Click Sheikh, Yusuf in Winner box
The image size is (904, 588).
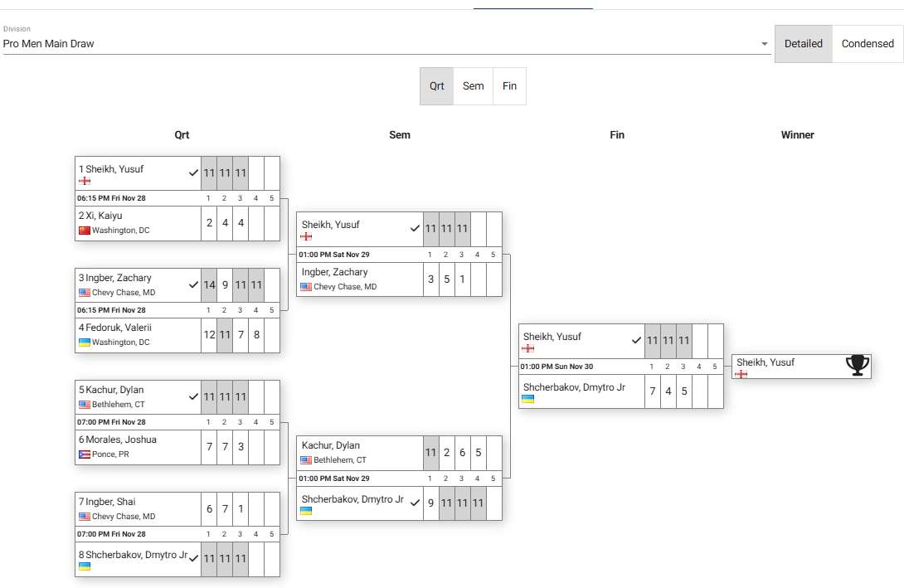pos(765,362)
